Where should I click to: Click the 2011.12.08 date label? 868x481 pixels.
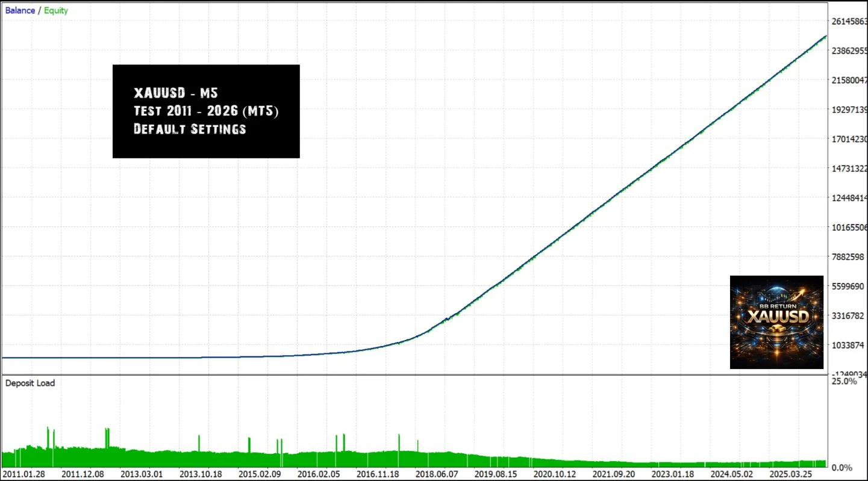pyautogui.click(x=83, y=474)
